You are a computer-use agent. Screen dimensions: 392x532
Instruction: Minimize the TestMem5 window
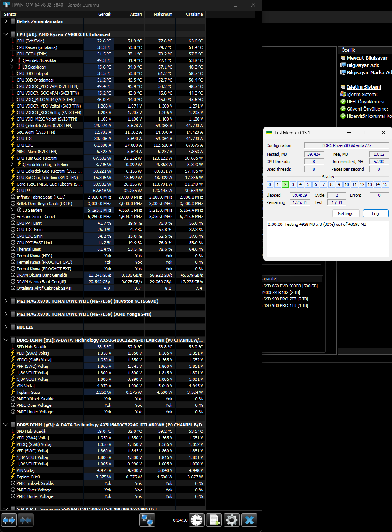(349, 132)
